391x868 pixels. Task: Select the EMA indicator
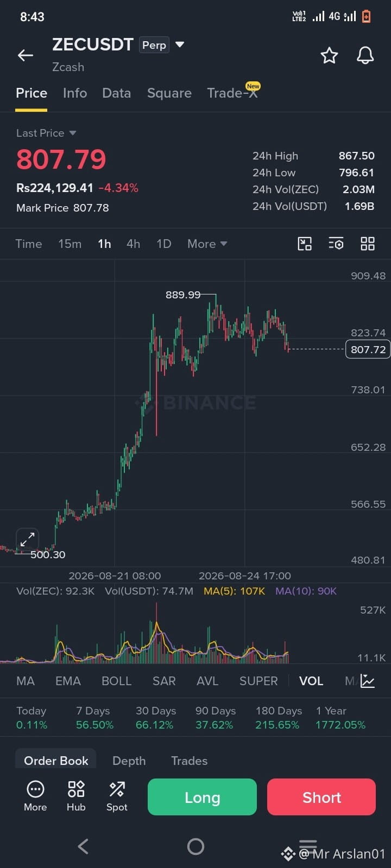pos(68,681)
